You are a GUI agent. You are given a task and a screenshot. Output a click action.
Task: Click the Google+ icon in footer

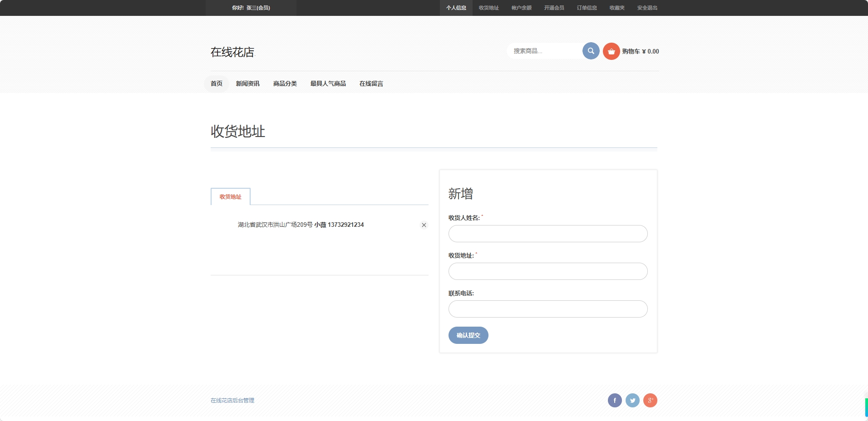[651, 400]
